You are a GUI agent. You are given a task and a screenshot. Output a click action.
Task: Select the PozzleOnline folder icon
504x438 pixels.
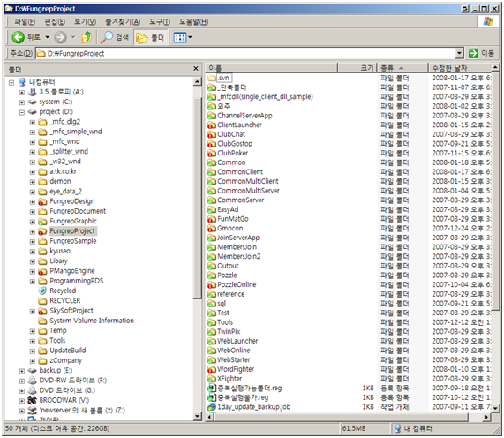(x=212, y=284)
